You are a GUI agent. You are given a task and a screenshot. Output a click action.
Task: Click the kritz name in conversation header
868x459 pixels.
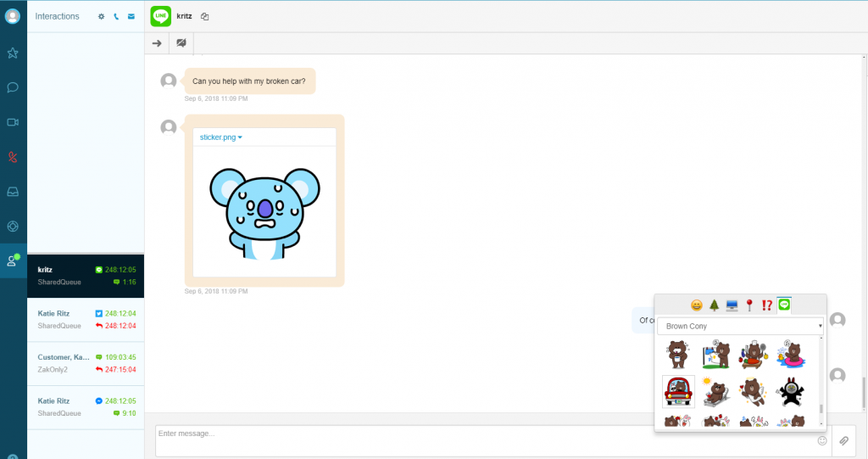coord(184,16)
